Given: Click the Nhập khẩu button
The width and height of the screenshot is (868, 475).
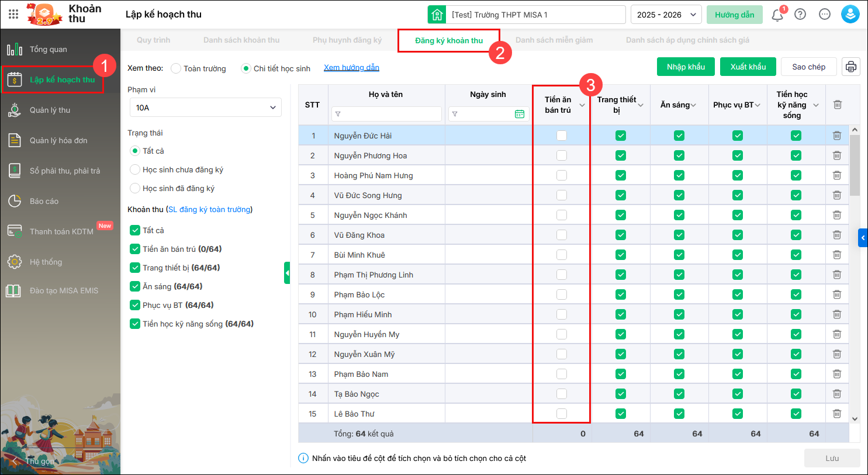Looking at the screenshot, I should click(686, 67).
